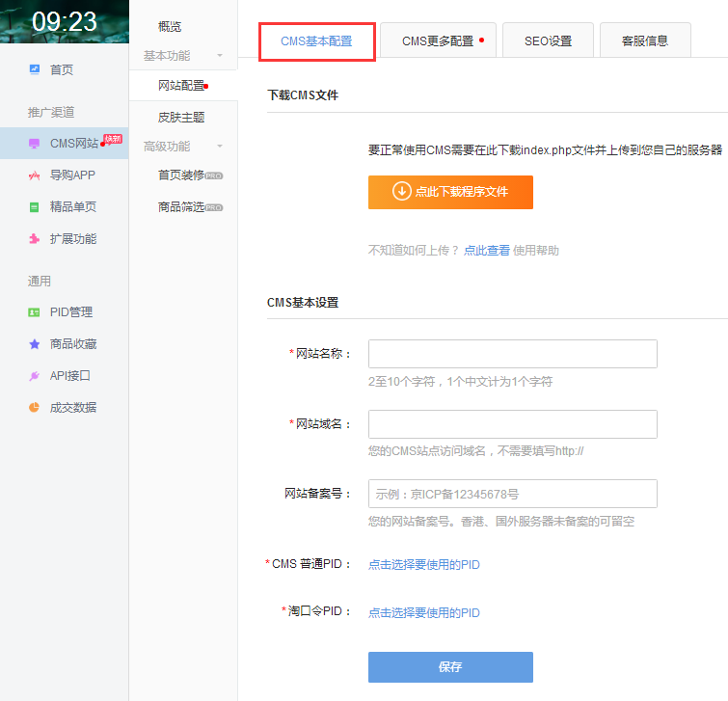
Task: Click the 首页 home icon in sidebar
Action: (x=35, y=69)
